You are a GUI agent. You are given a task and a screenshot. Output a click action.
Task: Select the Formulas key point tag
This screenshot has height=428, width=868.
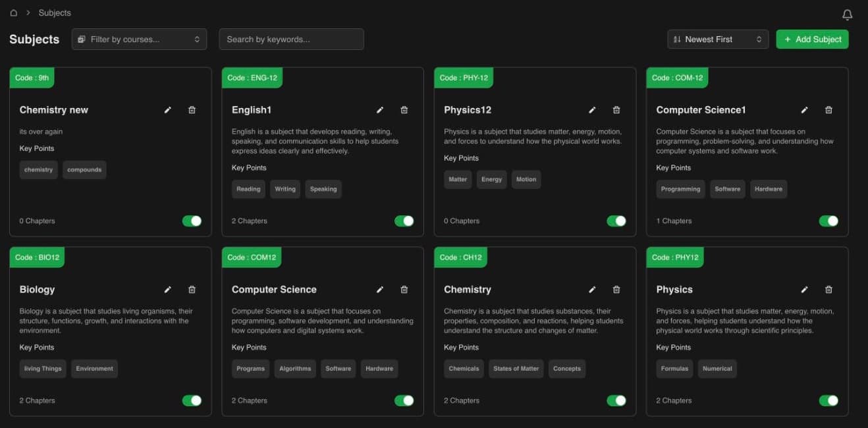(x=674, y=369)
